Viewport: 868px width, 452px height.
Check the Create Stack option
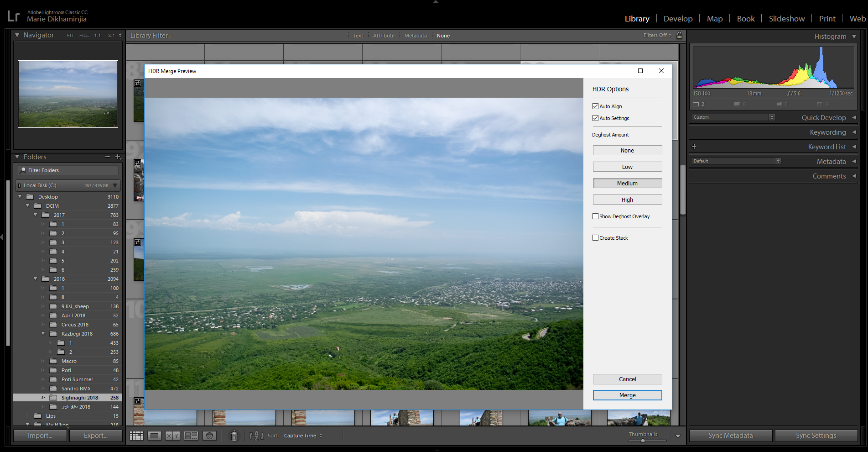(595, 238)
